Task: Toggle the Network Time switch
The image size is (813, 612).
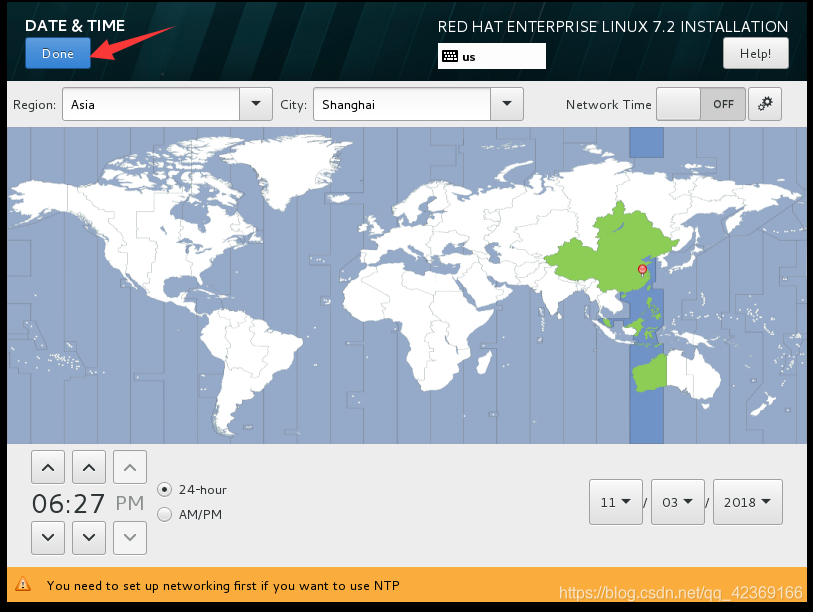Action: pos(700,104)
